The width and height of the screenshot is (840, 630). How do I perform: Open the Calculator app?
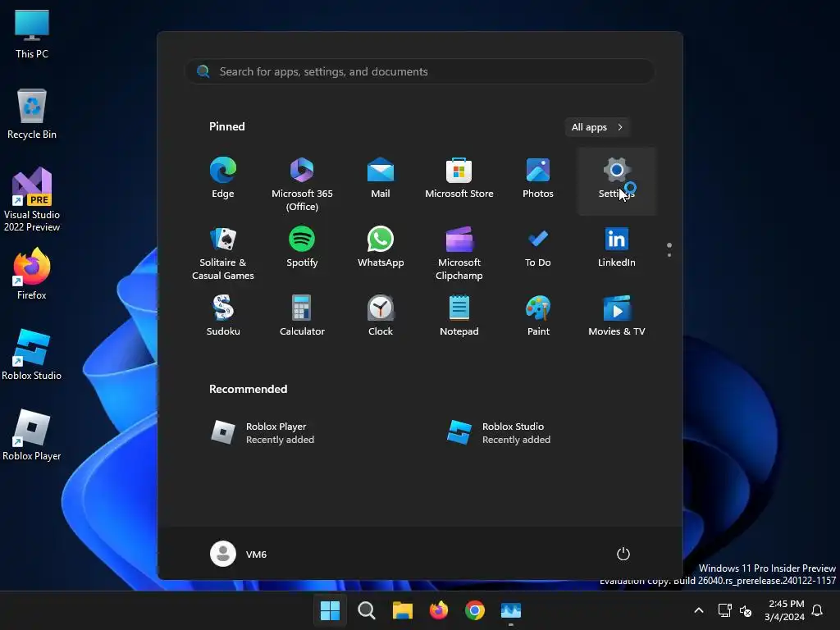(x=302, y=316)
